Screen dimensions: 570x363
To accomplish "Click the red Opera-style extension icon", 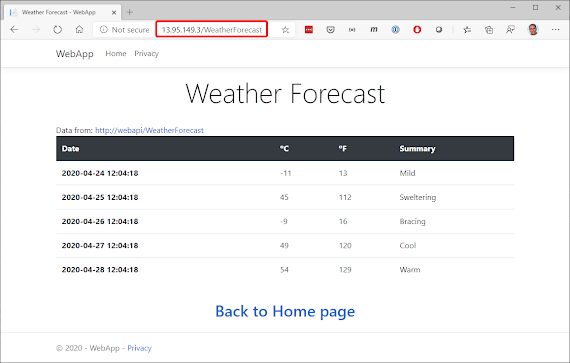I will pos(417,30).
